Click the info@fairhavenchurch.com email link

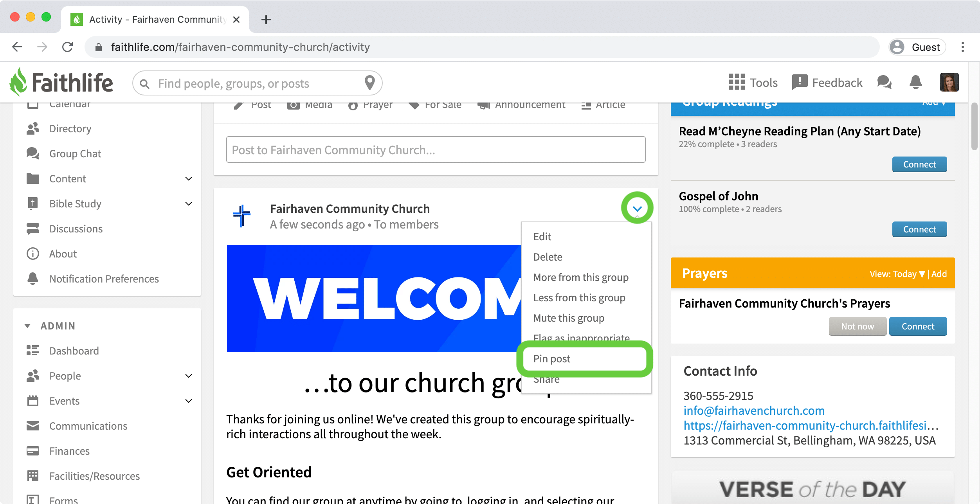pyautogui.click(x=754, y=410)
